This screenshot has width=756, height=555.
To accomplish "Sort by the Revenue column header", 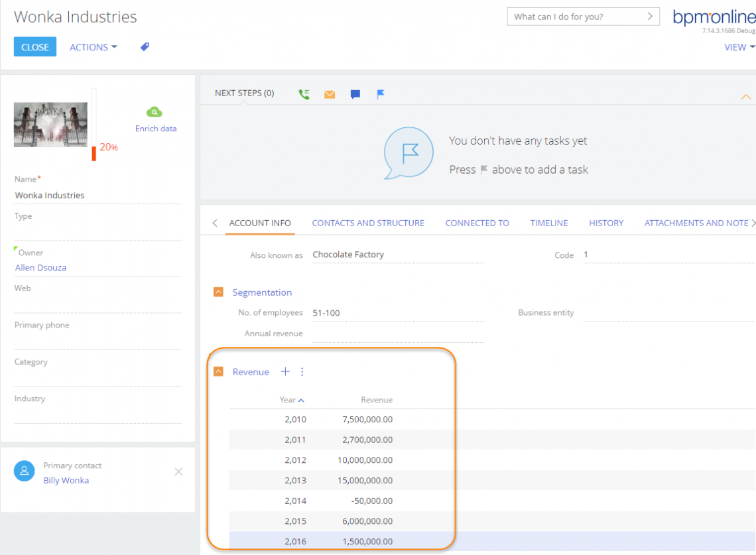I will pos(377,400).
